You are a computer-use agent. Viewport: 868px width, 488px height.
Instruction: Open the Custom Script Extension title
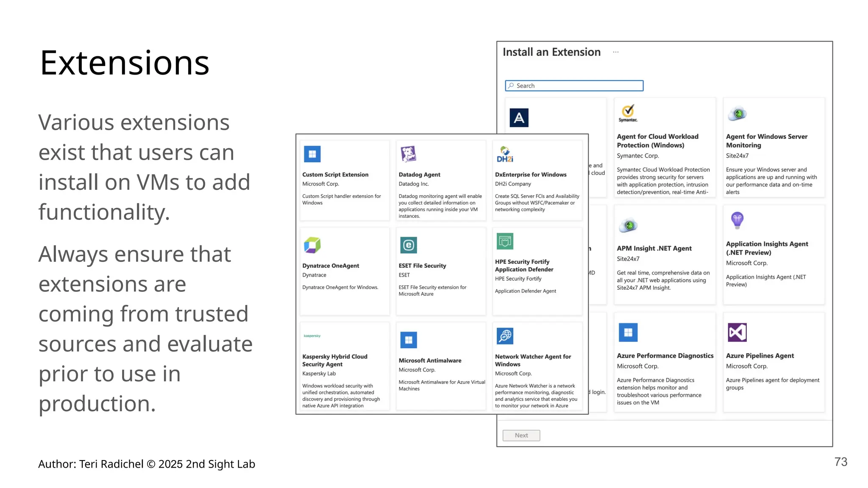[335, 175]
